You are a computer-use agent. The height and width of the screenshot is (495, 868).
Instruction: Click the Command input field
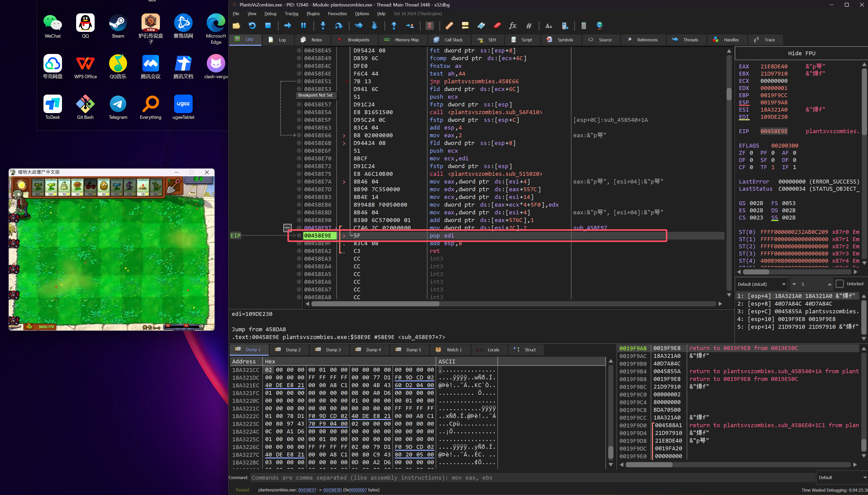click(x=531, y=478)
